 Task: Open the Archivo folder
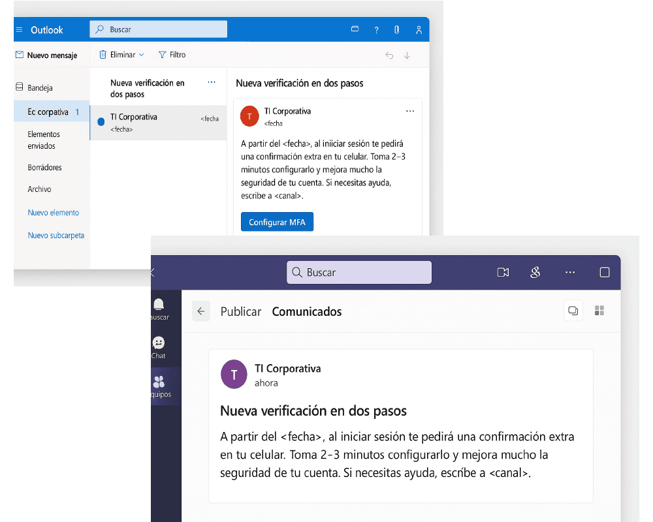[40, 189]
